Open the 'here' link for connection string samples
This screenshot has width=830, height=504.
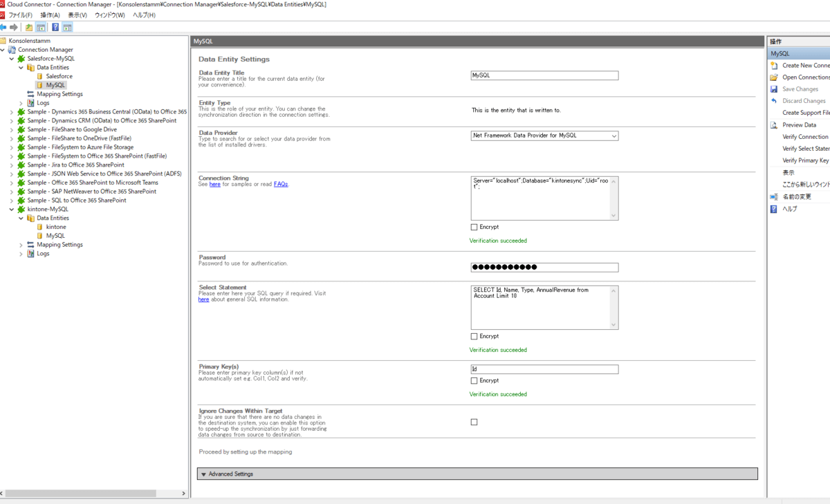point(215,185)
